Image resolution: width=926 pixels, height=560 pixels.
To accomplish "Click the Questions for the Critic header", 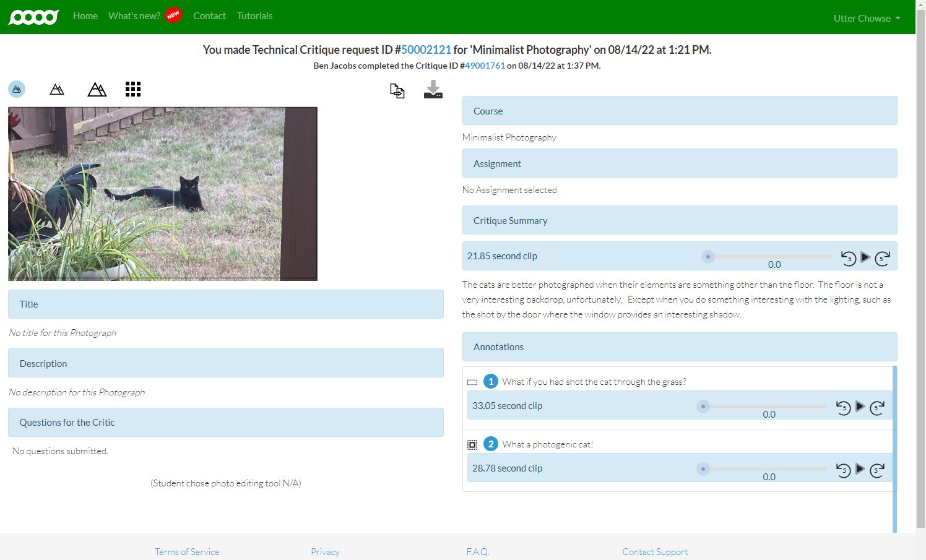I will (226, 422).
